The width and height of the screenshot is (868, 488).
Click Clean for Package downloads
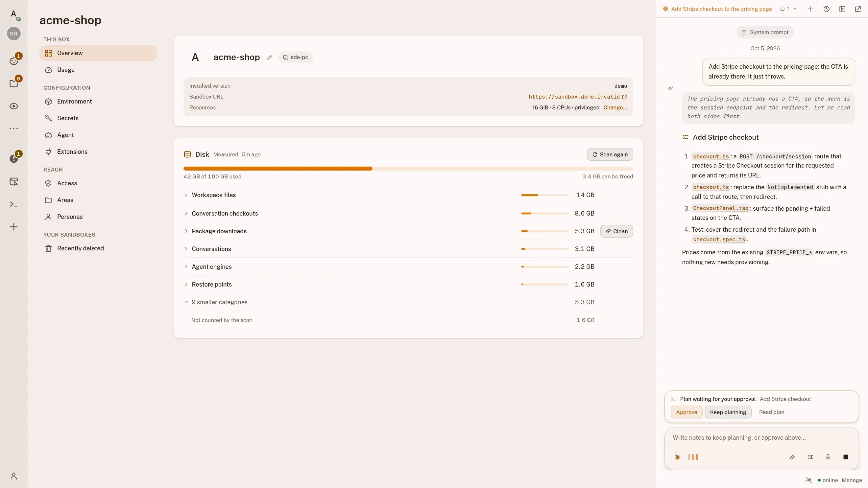[x=616, y=231]
